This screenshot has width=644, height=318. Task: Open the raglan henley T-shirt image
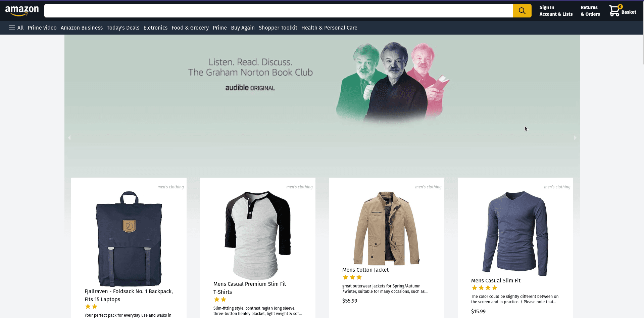[258, 235]
